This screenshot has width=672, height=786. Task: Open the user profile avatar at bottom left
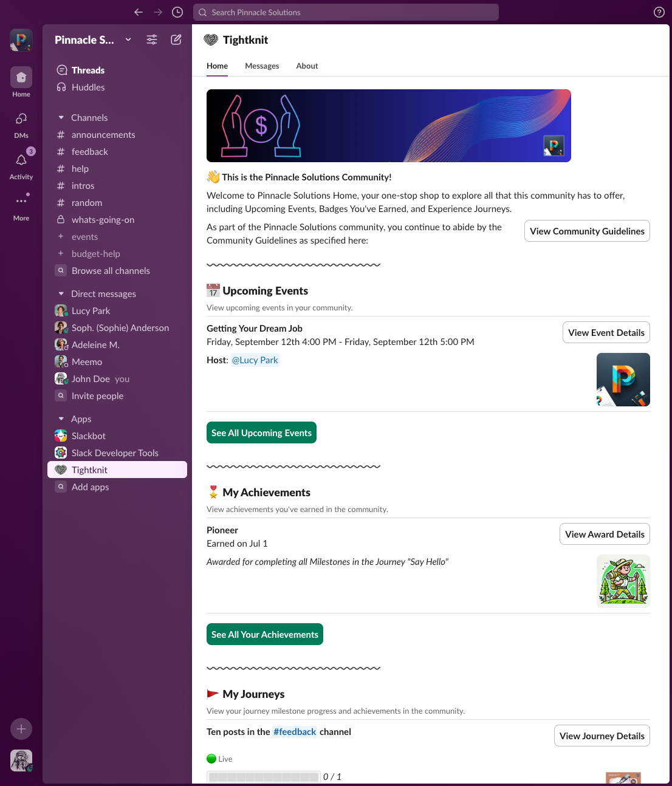[21, 760]
